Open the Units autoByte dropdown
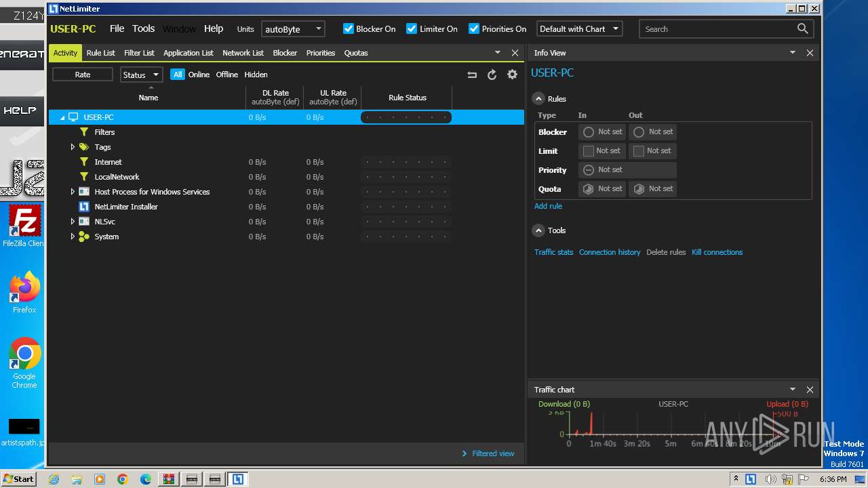This screenshot has width=868, height=488. click(x=293, y=29)
